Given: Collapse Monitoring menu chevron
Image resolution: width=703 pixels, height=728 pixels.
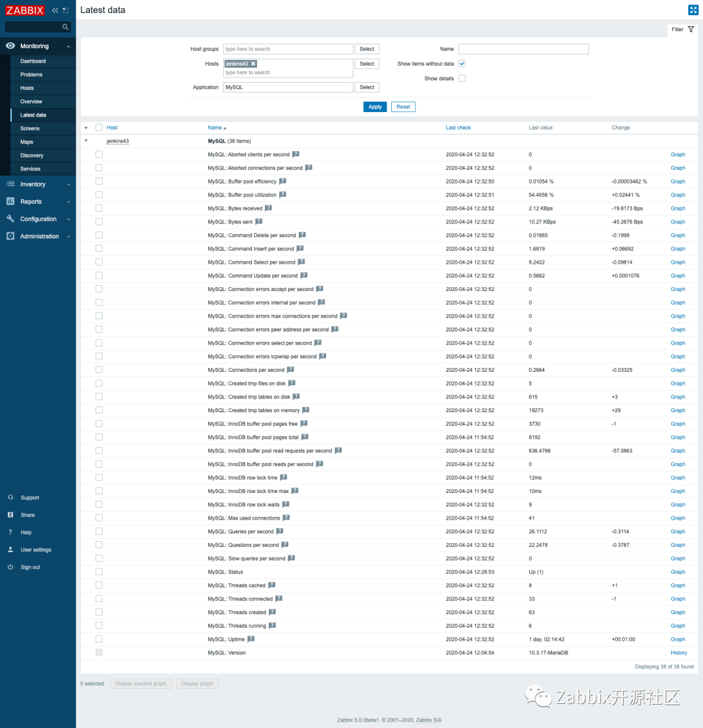Looking at the screenshot, I should [69, 46].
